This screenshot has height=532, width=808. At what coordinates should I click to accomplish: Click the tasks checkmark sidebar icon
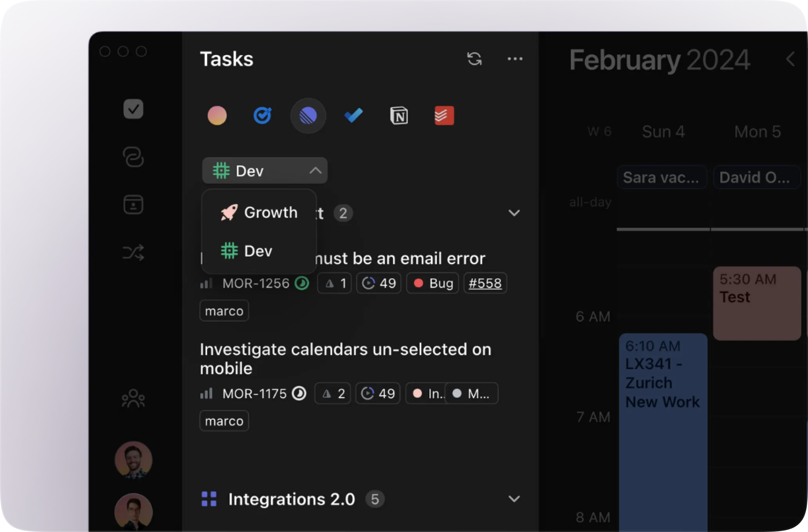[133, 109]
